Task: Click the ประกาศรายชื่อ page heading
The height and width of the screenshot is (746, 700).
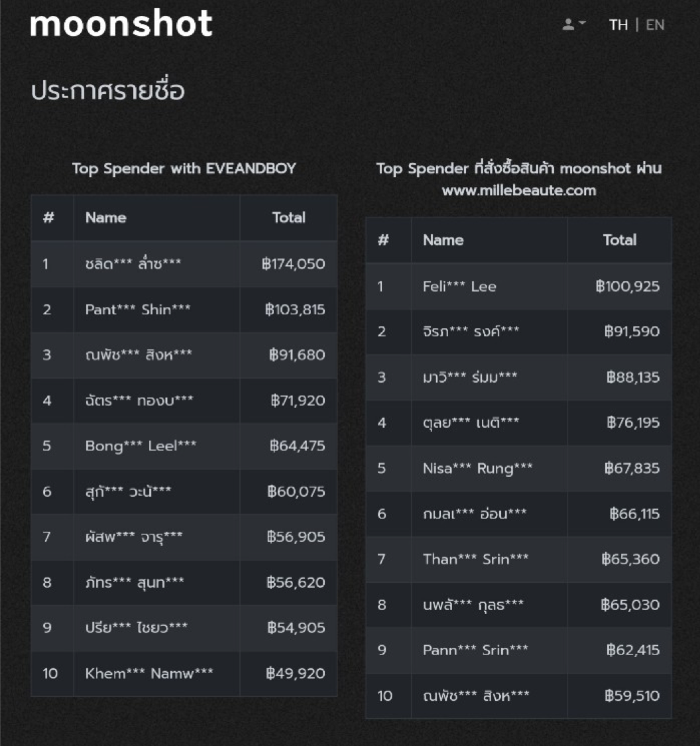Action: point(107,90)
